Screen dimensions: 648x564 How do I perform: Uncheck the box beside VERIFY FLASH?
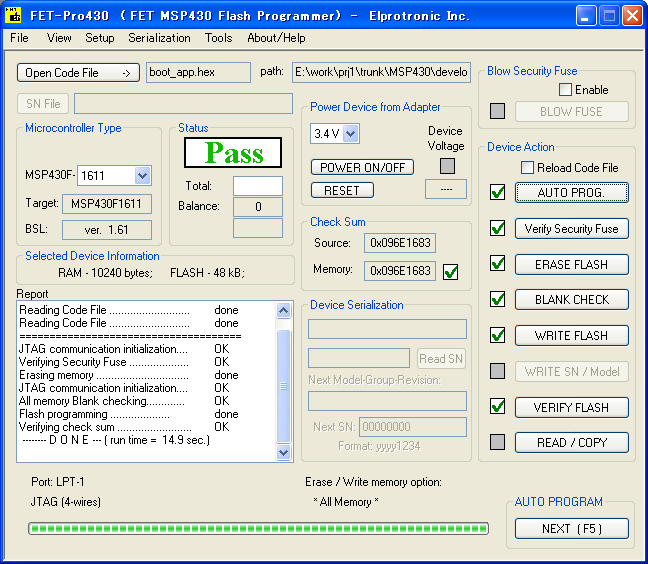tap(497, 407)
